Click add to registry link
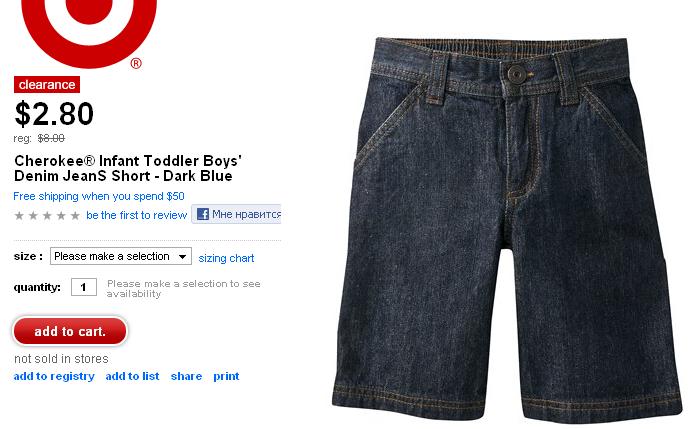Viewport: 694px width, 429px height. [x=54, y=376]
